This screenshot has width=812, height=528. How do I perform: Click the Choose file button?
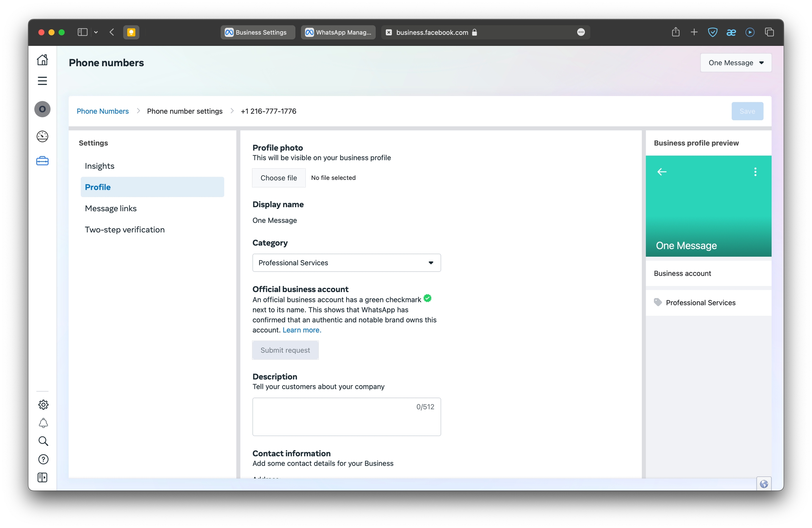tap(278, 178)
